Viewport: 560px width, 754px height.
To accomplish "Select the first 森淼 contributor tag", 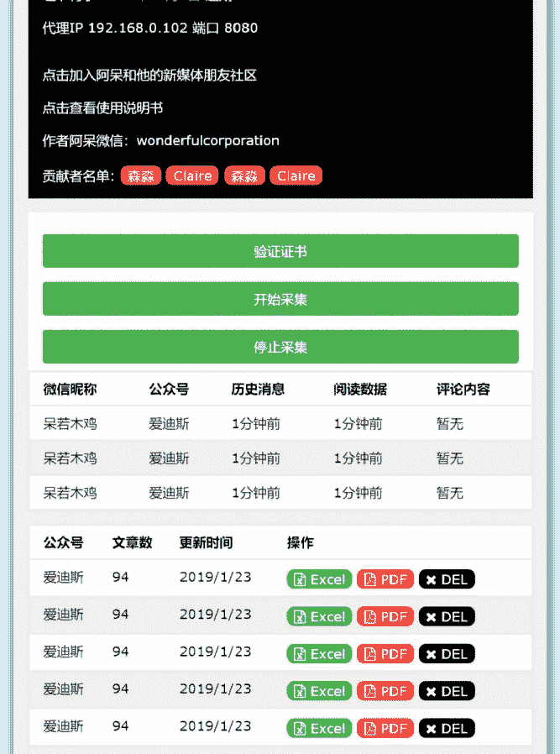I will coord(140,175).
